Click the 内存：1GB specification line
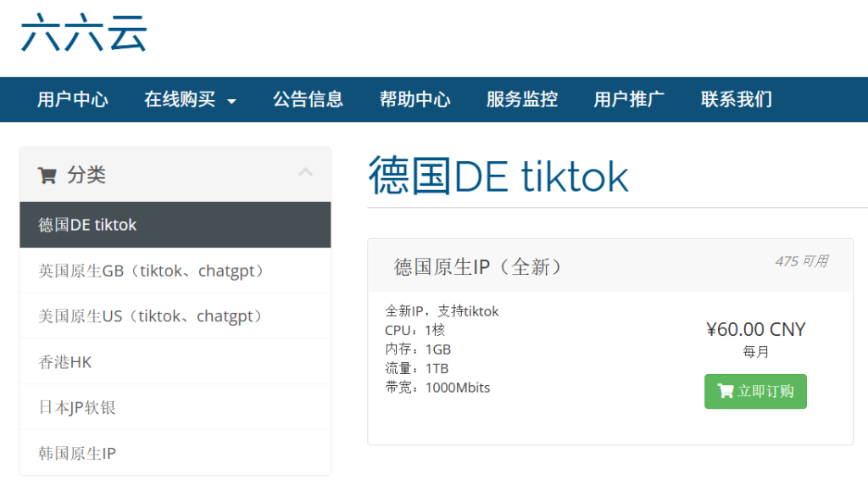The height and width of the screenshot is (486, 868). pyautogui.click(x=418, y=349)
